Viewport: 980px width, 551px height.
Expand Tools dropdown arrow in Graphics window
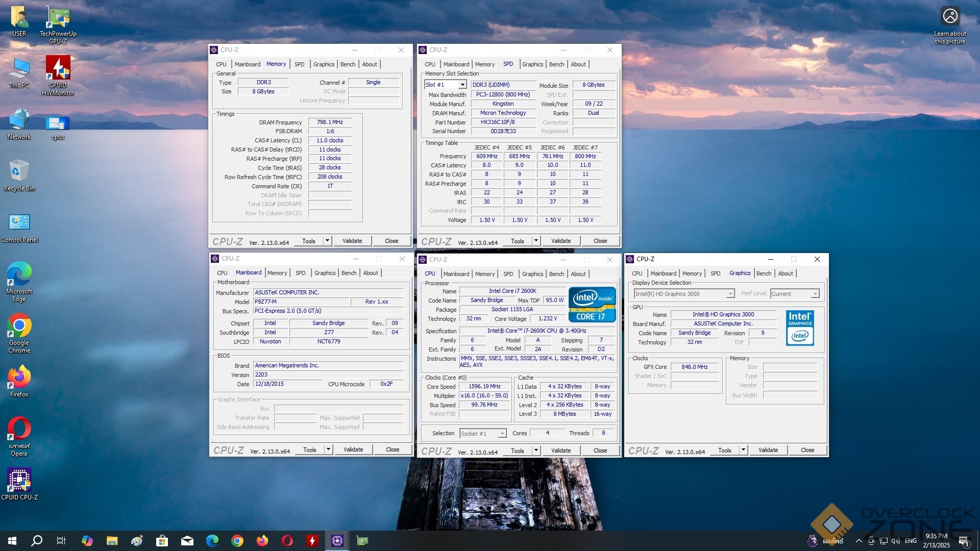pyautogui.click(x=743, y=450)
